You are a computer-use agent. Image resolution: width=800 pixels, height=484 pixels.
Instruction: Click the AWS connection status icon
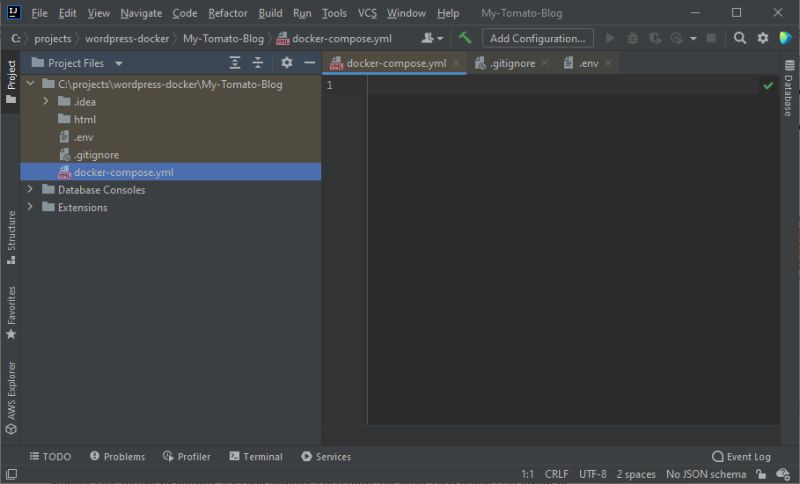coord(783,474)
